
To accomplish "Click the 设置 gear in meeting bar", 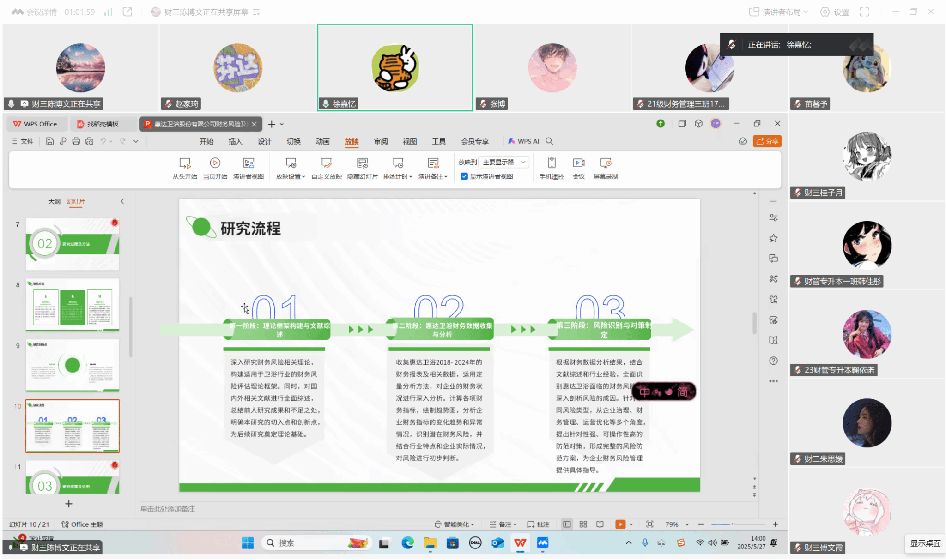I will pyautogui.click(x=834, y=12).
